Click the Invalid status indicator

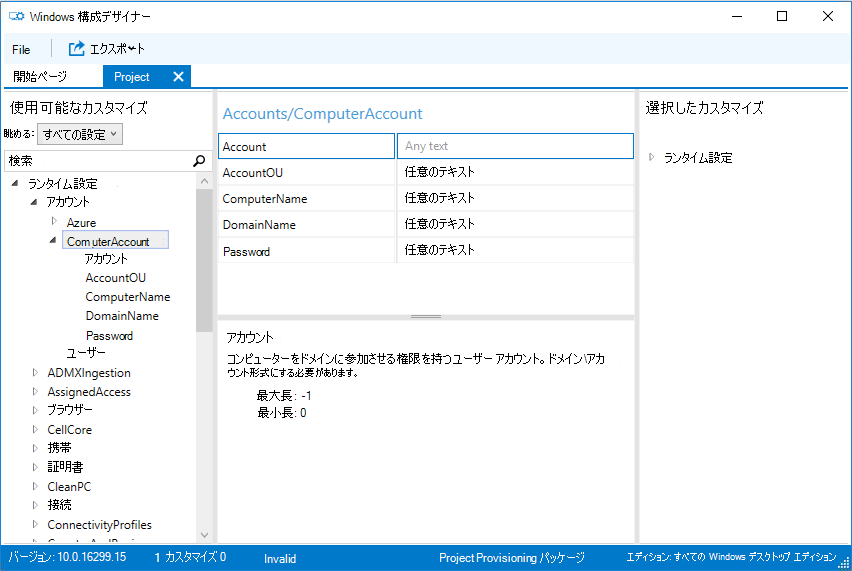(x=280, y=559)
